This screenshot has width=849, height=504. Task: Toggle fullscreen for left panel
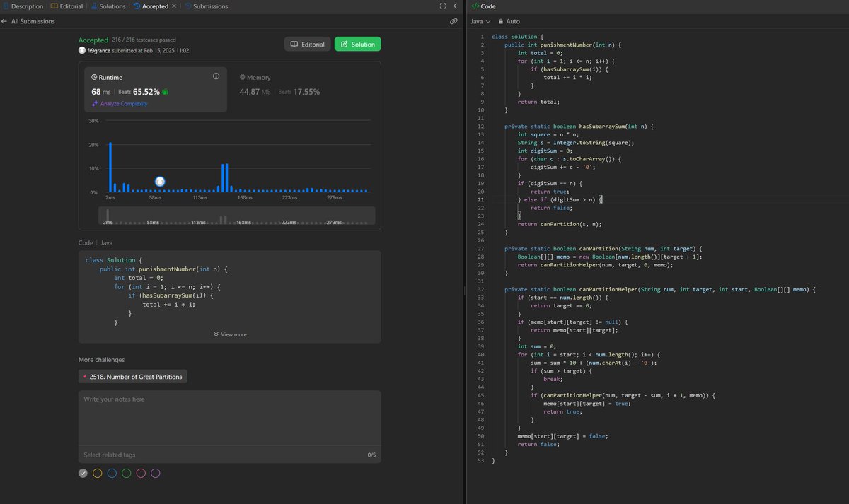[443, 6]
